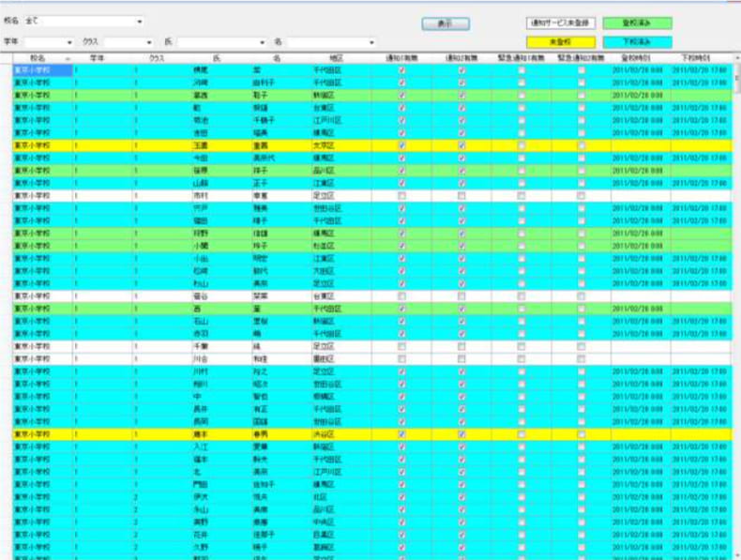
Task: Toggle 通知2有無 checkbox in yellow 玉置 row
Action: point(461,145)
